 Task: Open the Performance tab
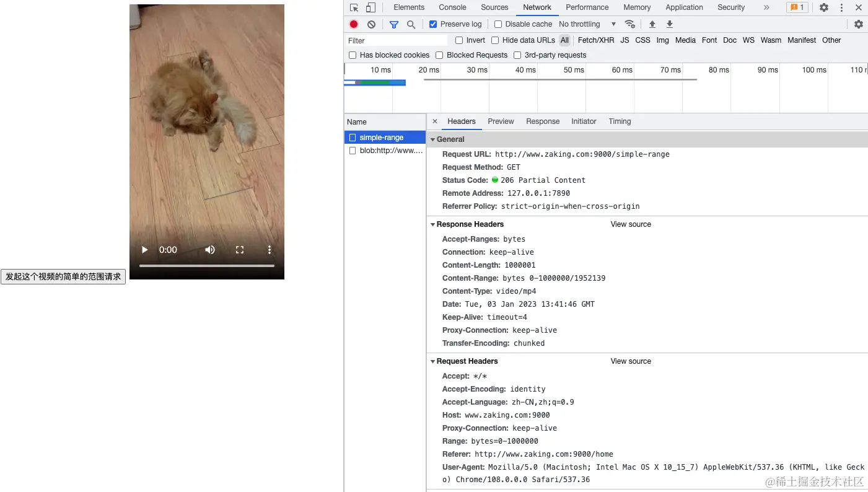coord(587,7)
